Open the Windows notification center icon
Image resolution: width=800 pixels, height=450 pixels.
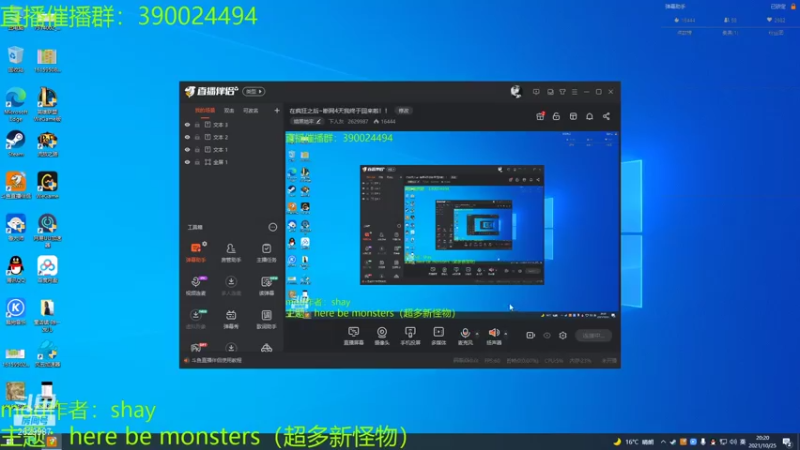pyautogui.click(x=787, y=442)
